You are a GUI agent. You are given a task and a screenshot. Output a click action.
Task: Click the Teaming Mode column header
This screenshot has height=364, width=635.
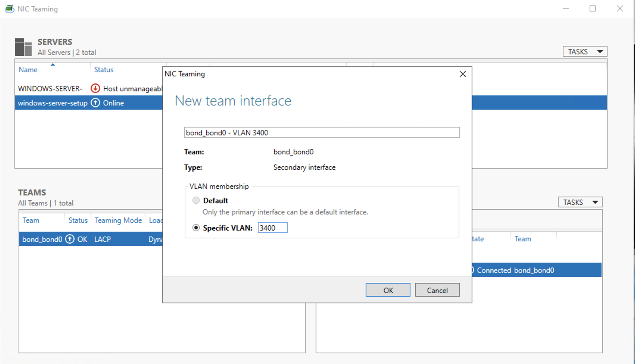[x=118, y=220]
